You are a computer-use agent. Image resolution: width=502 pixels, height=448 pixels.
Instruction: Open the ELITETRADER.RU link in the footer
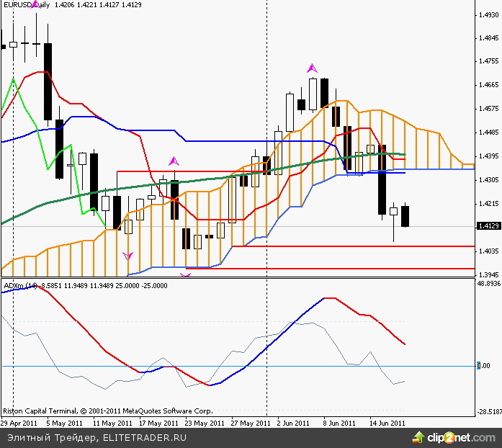145,436
